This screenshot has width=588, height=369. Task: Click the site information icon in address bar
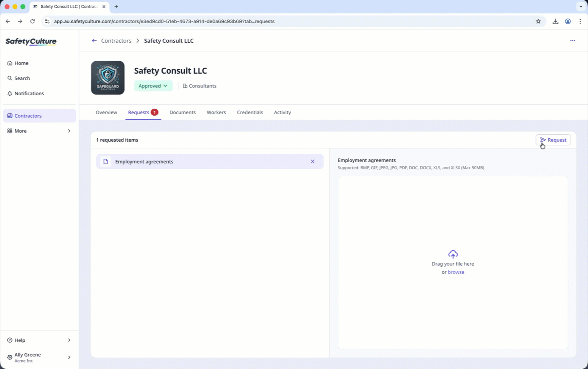(x=47, y=21)
